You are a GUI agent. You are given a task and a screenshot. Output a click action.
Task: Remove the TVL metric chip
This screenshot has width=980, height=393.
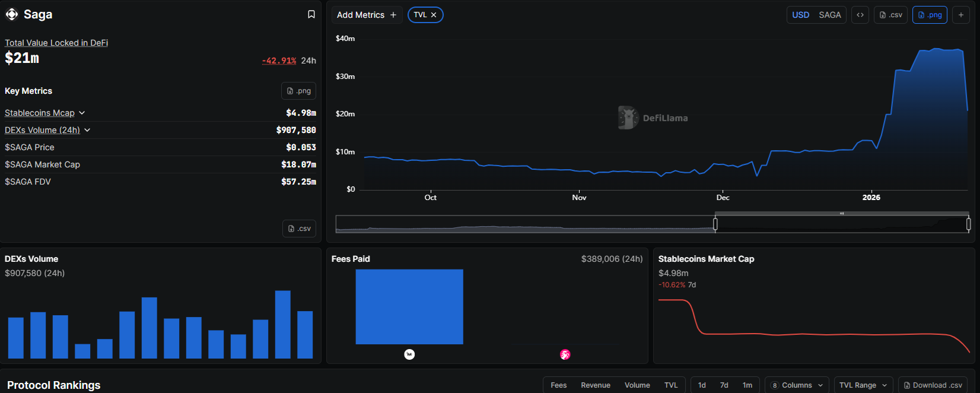[x=434, y=15]
